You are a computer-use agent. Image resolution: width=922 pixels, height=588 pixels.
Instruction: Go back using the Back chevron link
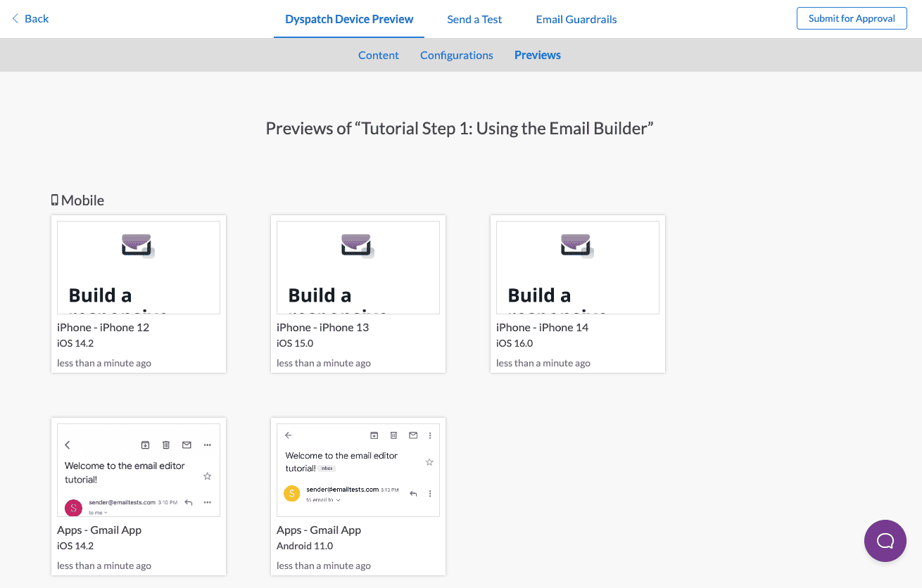(30, 19)
